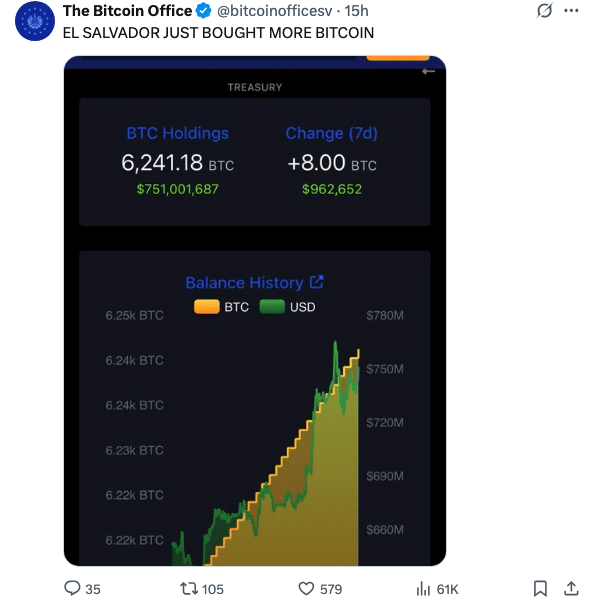Viewport: 590px width, 611px height.
Task: Click the back arrow in the treasury image
Action: click(428, 71)
